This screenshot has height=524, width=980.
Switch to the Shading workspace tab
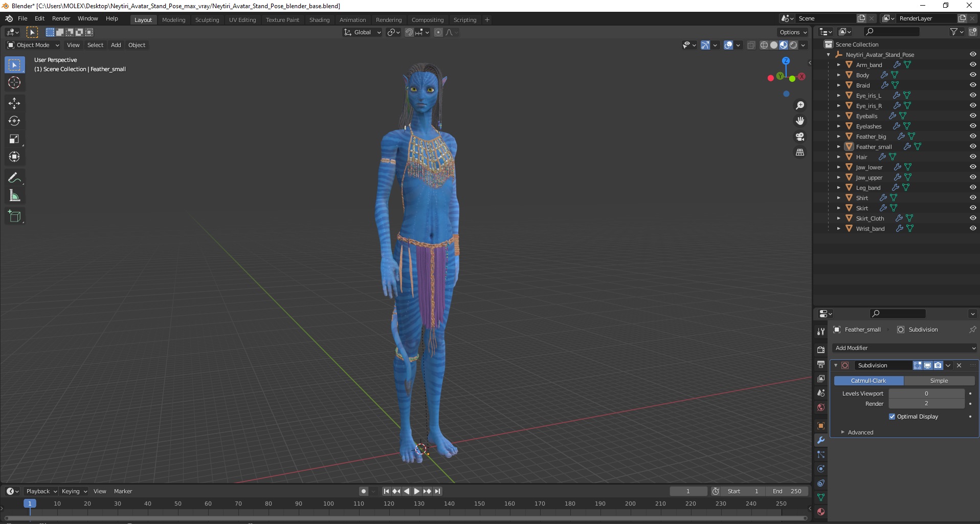click(x=319, y=20)
